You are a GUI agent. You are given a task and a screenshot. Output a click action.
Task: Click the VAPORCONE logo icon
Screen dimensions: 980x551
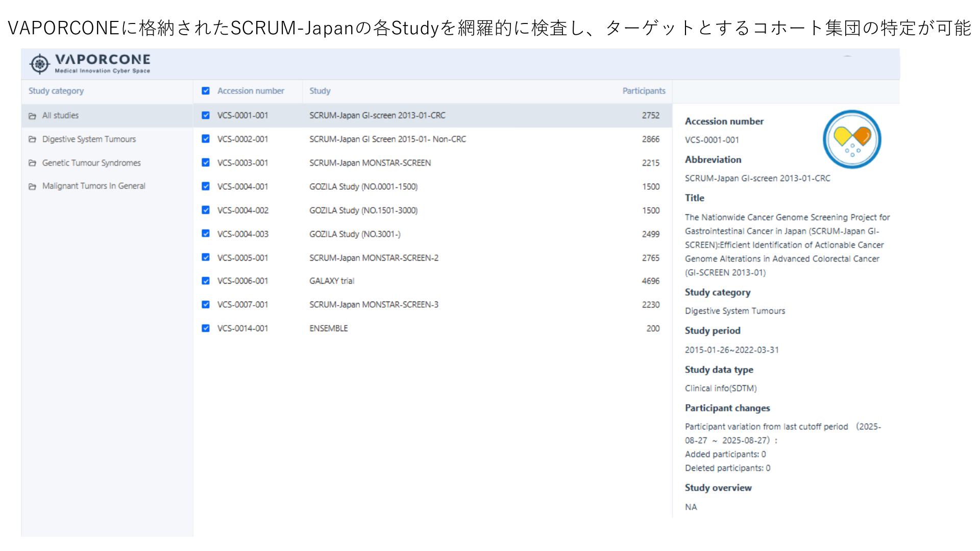tap(39, 64)
